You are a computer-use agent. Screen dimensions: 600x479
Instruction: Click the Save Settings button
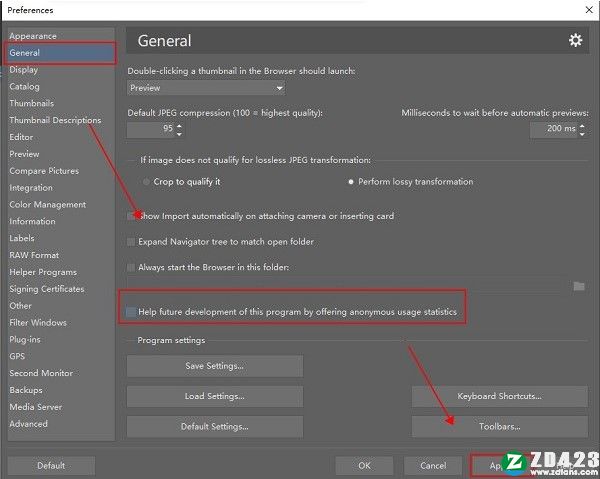(215, 366)
